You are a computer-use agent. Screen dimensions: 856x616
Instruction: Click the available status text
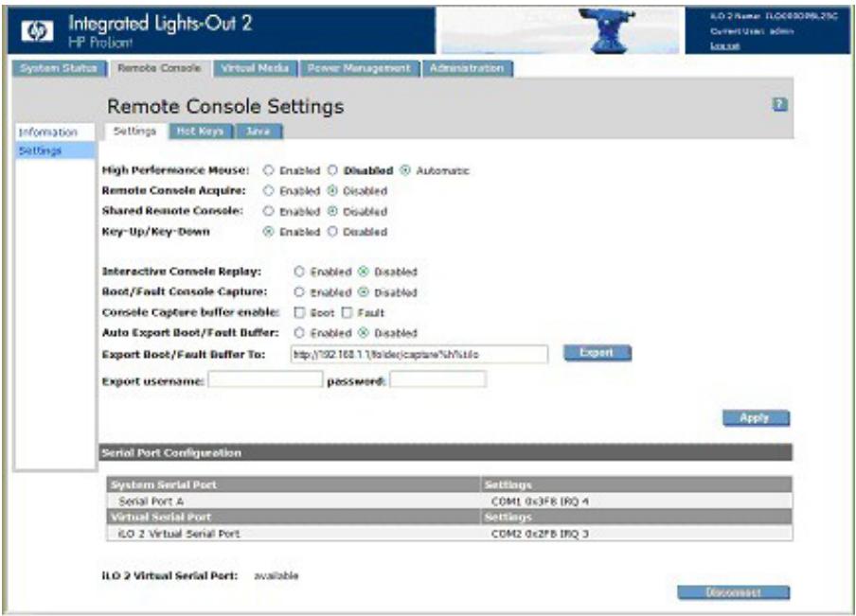[276, 575]
